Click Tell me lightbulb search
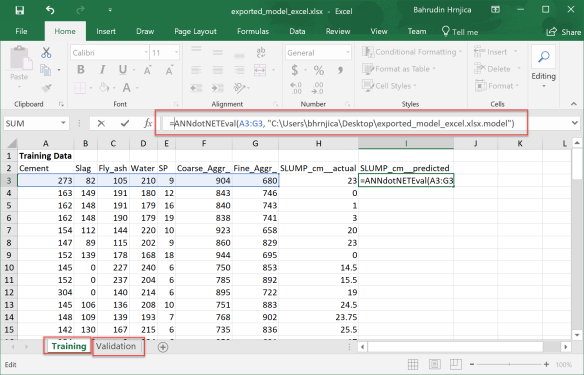 pyautogui.click(x=459, y=32)
